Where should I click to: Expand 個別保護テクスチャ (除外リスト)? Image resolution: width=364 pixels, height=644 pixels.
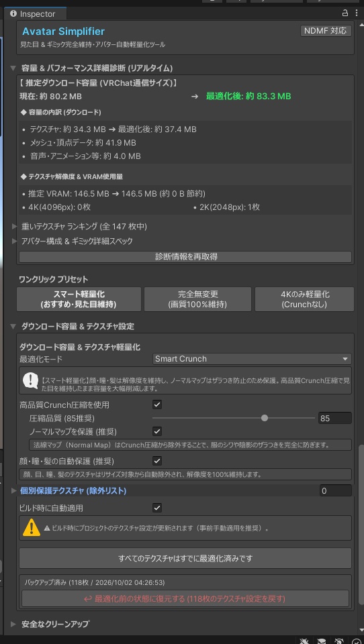(x=14, y=490)
